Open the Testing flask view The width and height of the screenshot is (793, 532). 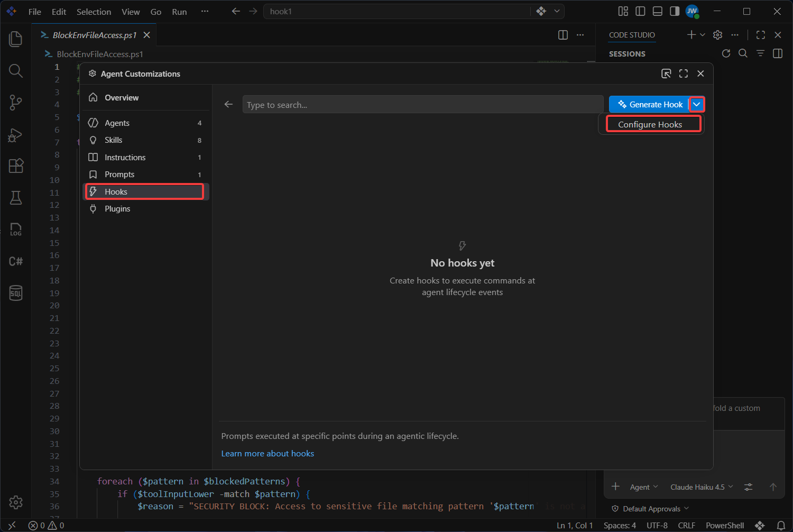tap(16, 198)
